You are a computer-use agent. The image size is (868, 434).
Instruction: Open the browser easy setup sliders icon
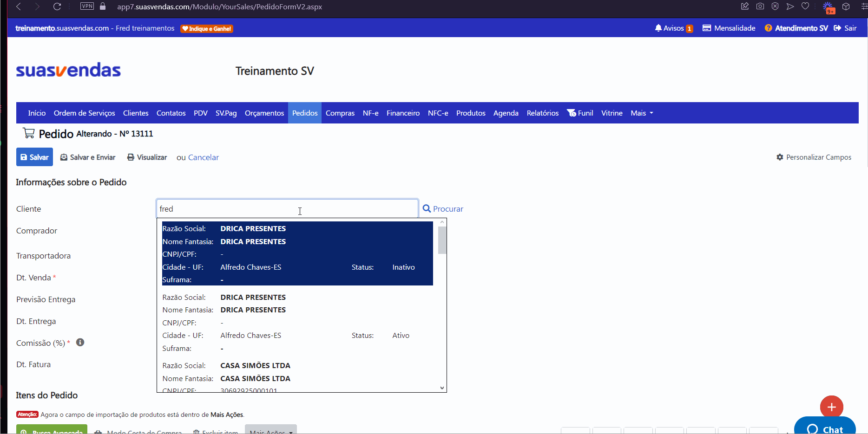(864, 6)
